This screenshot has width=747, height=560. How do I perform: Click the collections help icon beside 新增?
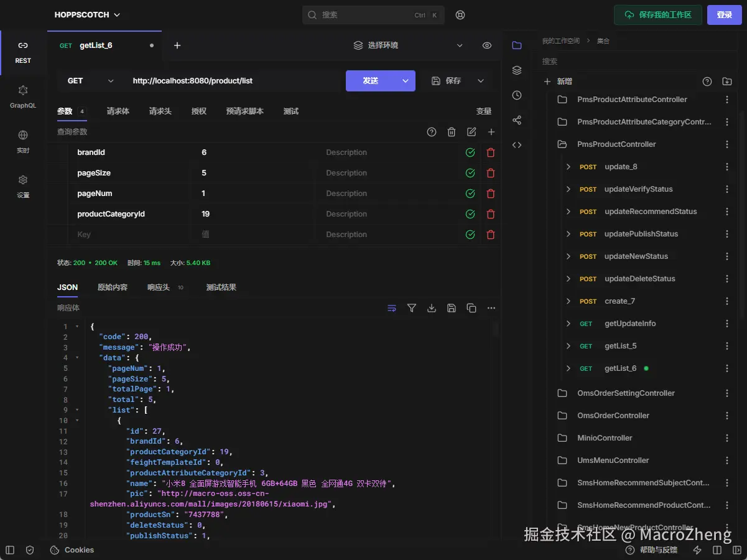707,82
